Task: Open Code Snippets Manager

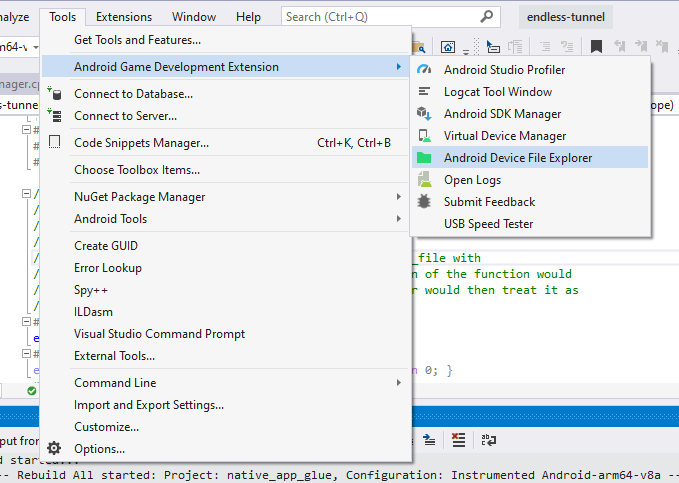Action: (x=141, y=143)
